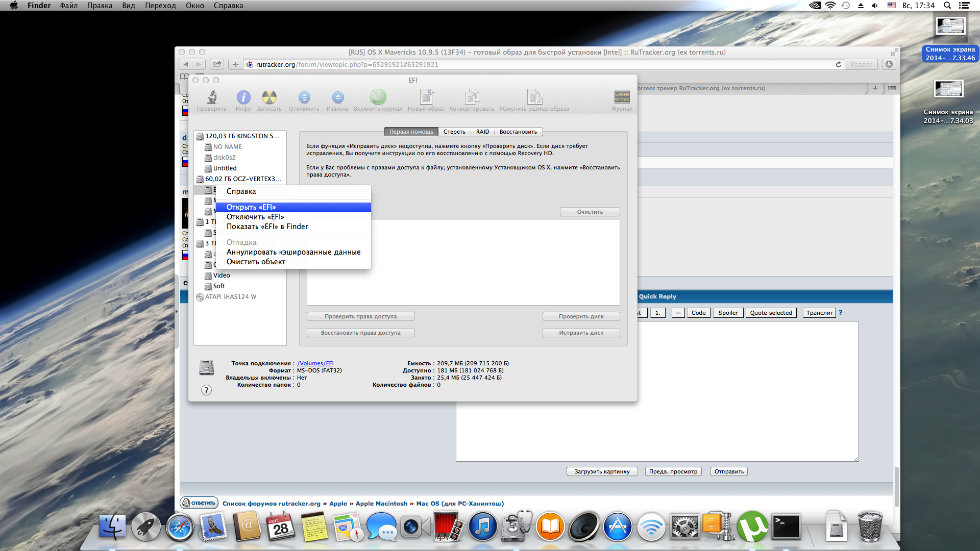This screenshot has width=980, height=551.
Task: Switch to the Первая помощь tab
Action: (411, 132)
